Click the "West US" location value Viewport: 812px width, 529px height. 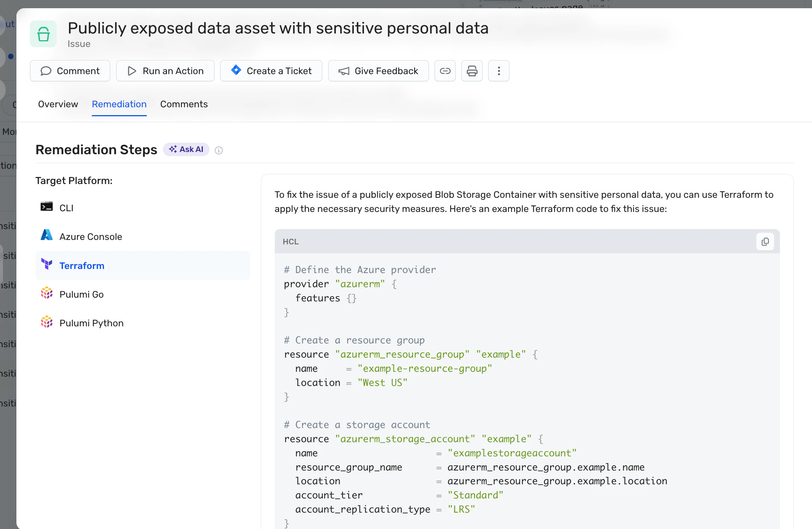pos(383,383)
